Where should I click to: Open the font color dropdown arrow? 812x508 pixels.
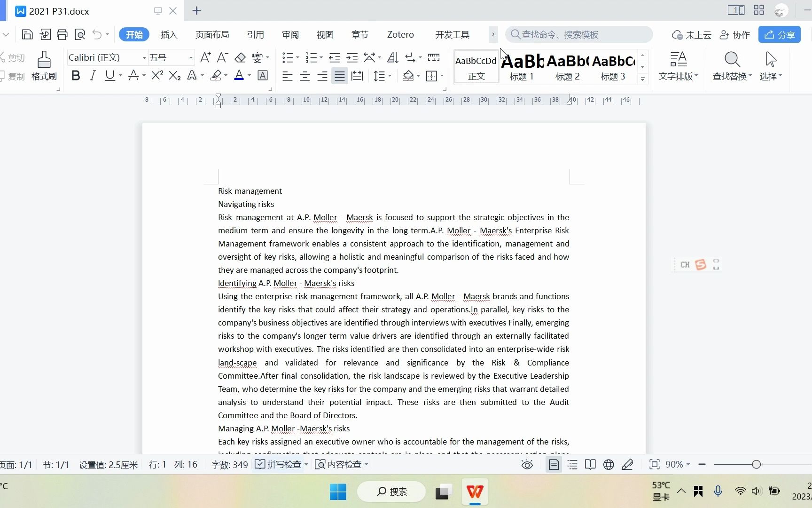click(x=249, y=75)
